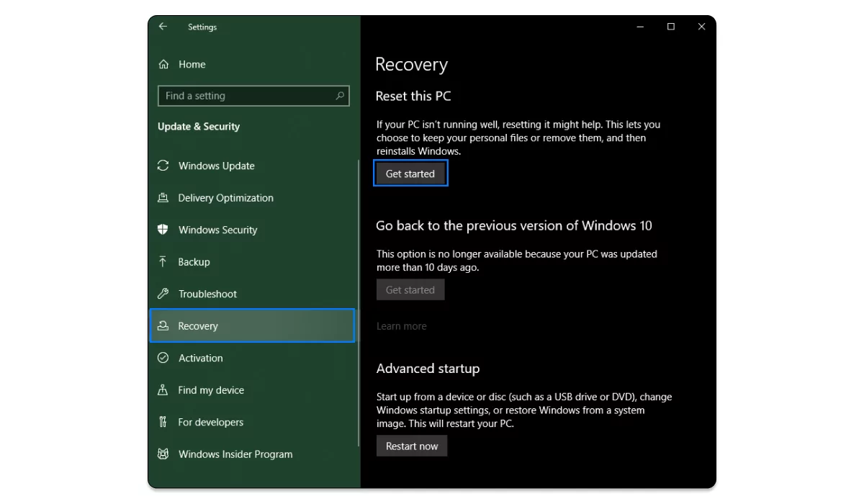Click the Troubleshoot wrench icon
Image resolution: width=864 pixels, height=504 pixels.
[x=163, y=294]
